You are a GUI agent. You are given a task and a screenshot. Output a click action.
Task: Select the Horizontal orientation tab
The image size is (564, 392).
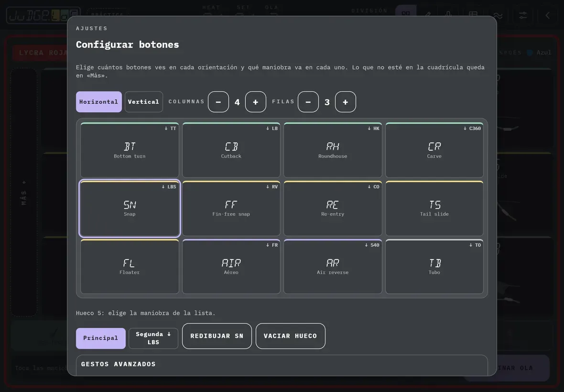tap(98, 102)
